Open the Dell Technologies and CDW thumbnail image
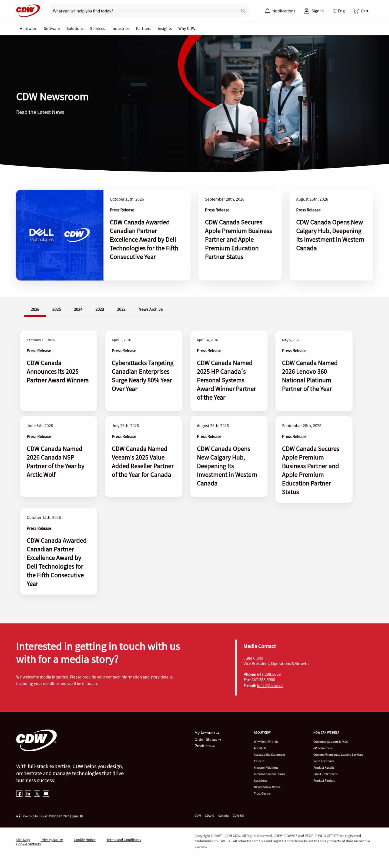389x868 pixels. click(60, 235)
